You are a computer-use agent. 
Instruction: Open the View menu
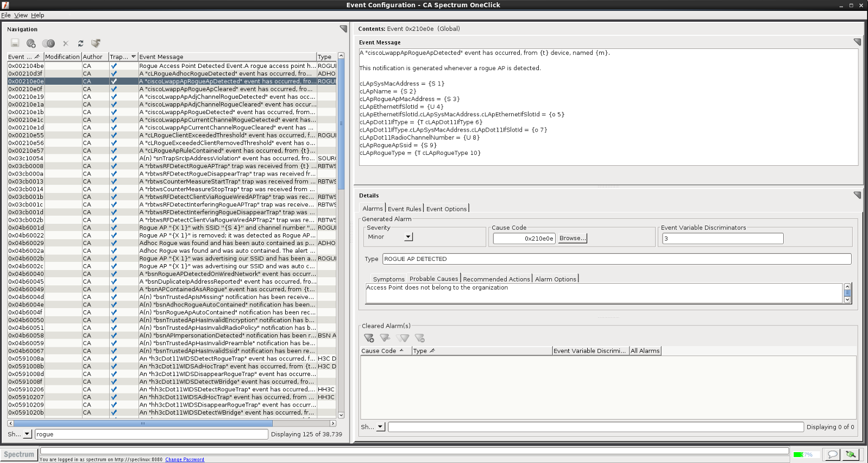[x=21, y=15]
